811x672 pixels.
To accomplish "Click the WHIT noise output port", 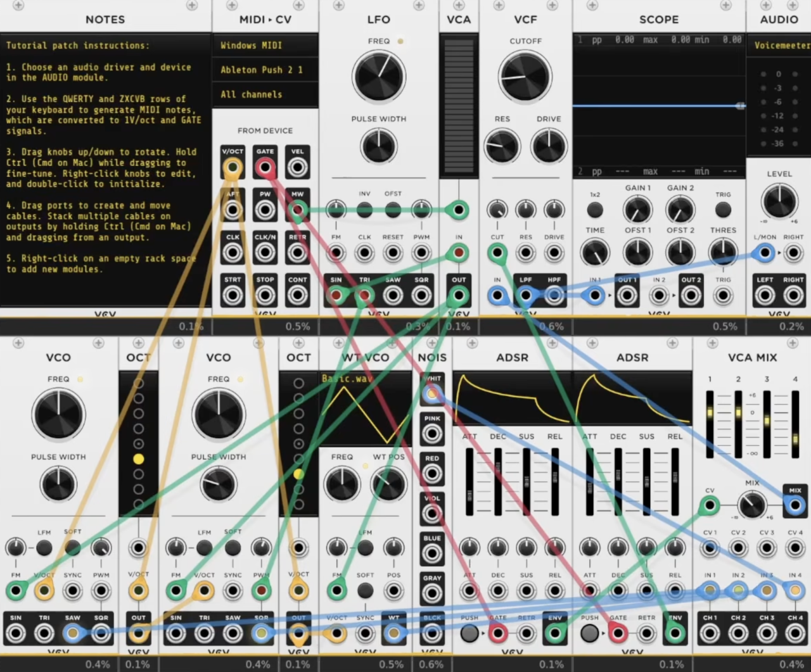I will 432,394.
